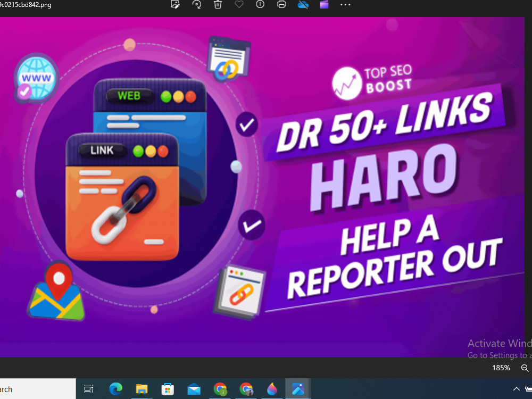
Task: Click the taskbar search box
Action: pyautogui.click(x=38, y=389)
